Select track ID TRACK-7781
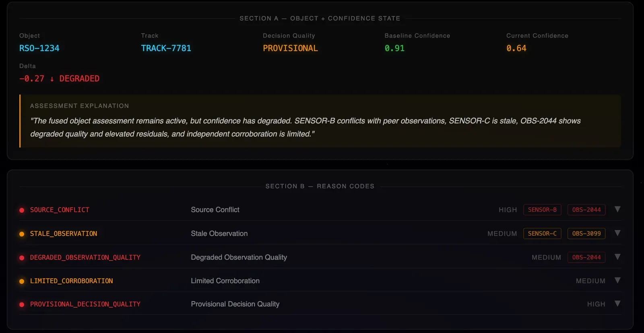The width and height of the screenshot is (644, 333). click(x=166, y=48)
